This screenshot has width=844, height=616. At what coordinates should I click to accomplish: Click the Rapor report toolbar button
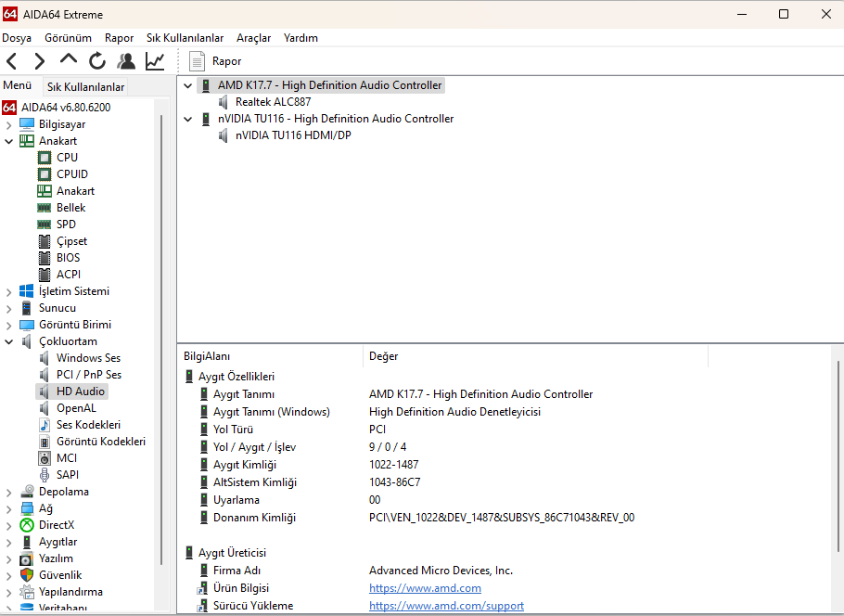coord(215,61)
